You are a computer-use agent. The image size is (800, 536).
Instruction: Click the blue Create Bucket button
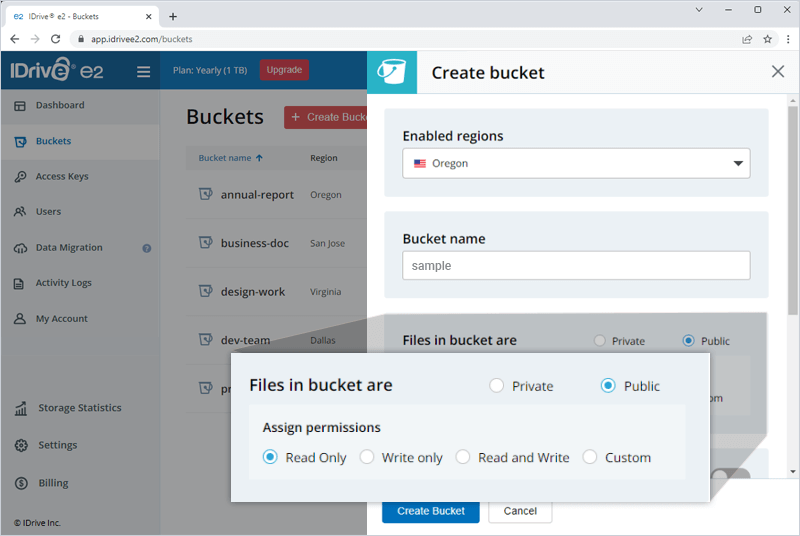[x=431, y=512]
